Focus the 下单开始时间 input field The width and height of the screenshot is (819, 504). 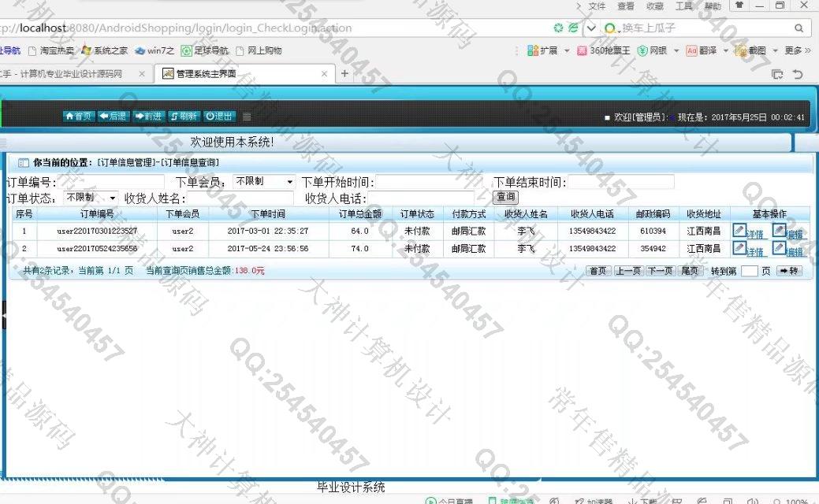pyautogui.click(x=430, y=182)
